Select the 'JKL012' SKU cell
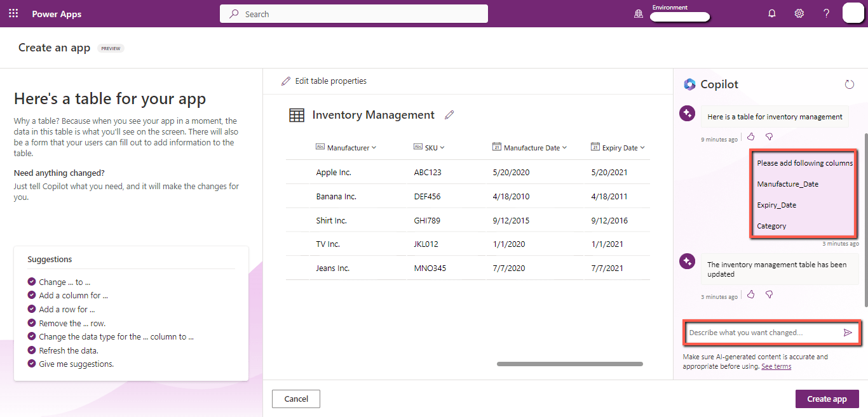The width and height of the screenshot is (868, 417). point(426,244)
